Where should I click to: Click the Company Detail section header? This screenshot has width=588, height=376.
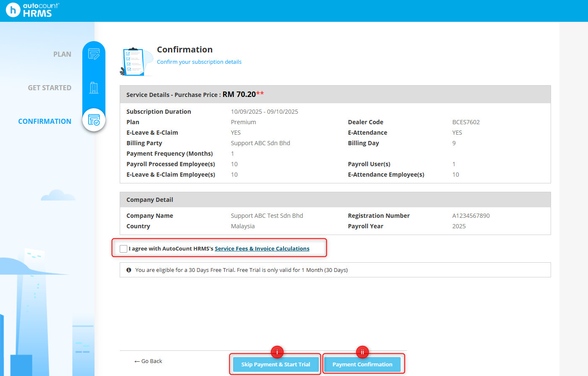[335, 200]
